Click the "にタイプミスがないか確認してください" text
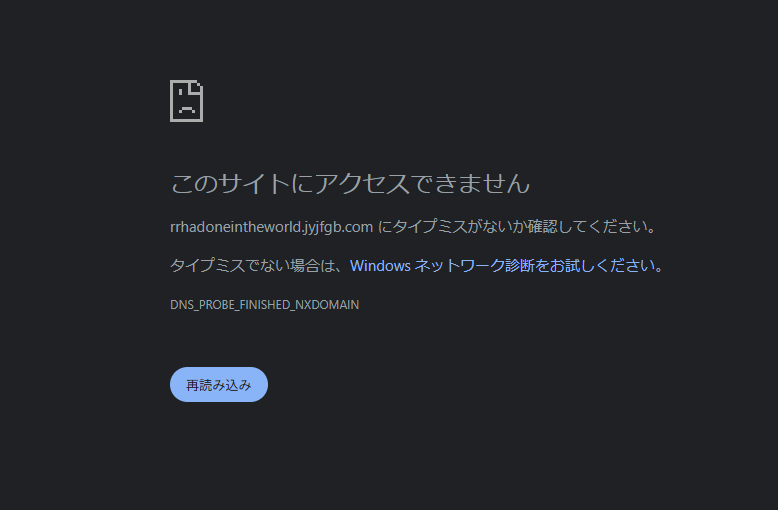778x510 pixels. coord(511,226)
